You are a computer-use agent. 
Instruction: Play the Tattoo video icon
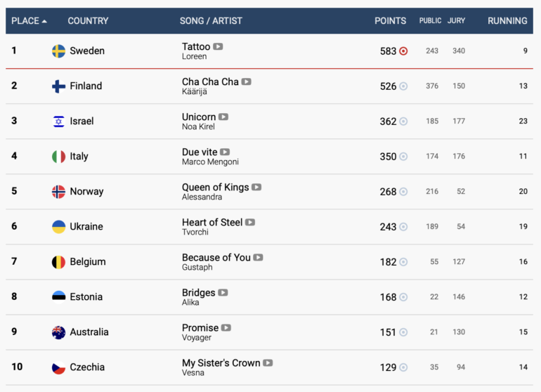coord(218,46)
